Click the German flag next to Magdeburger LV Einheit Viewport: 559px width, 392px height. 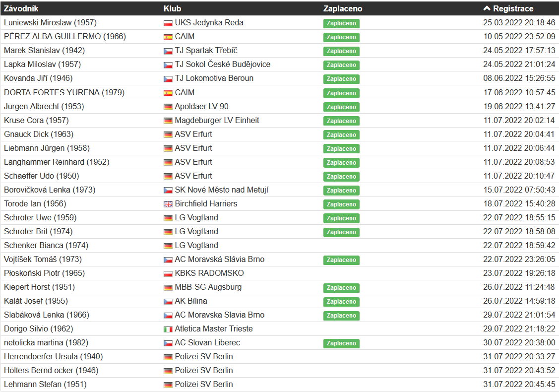pyautogui.click(x=168, y=121)
